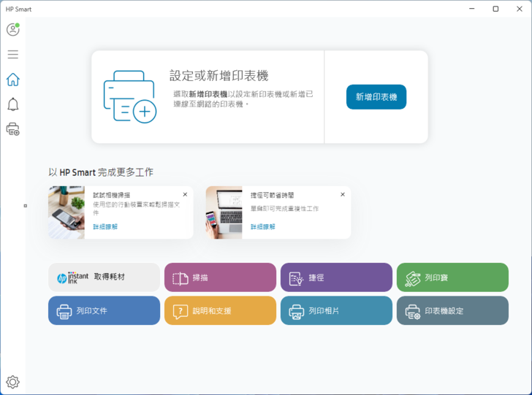Open notifications bell icon
Viewport: 532px width, 395px height.
pyautogui.click(x=13, y=104)
